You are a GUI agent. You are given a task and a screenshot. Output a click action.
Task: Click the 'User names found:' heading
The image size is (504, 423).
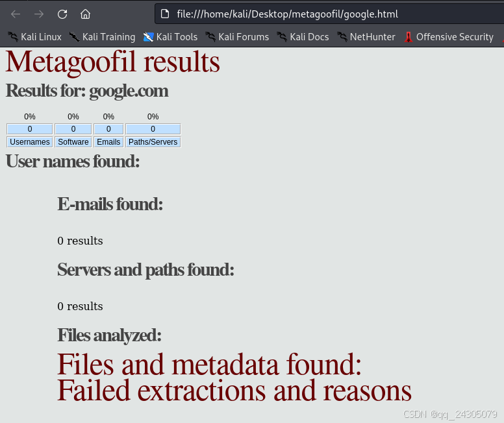tap(73, 162)
